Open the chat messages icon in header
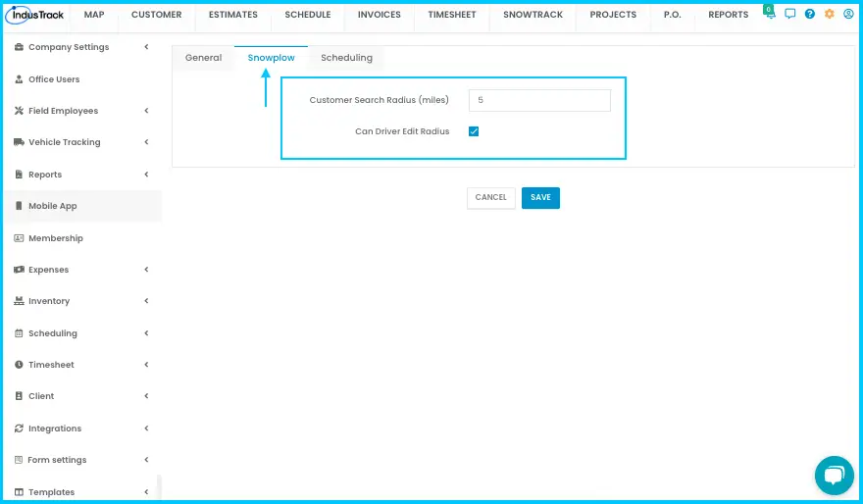This screenshot has width=863, height=504. click(x=789, y=14)
